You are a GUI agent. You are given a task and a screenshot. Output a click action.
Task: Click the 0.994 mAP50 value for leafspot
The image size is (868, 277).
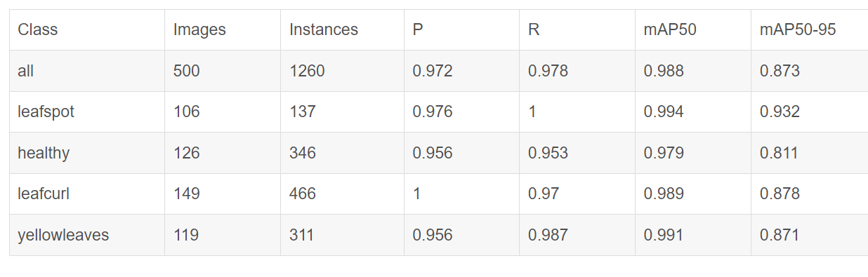(693, 112)
